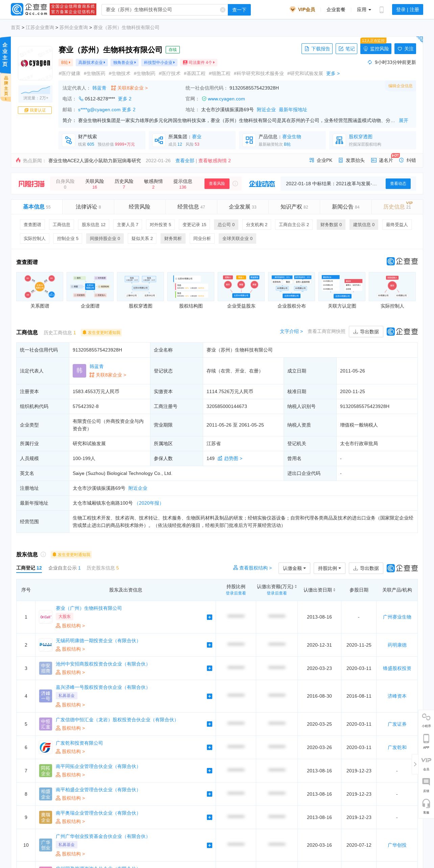Viewport: 434px width, 868px height.
Task: Click the info icon beside 查看风险
Action: 235,184
